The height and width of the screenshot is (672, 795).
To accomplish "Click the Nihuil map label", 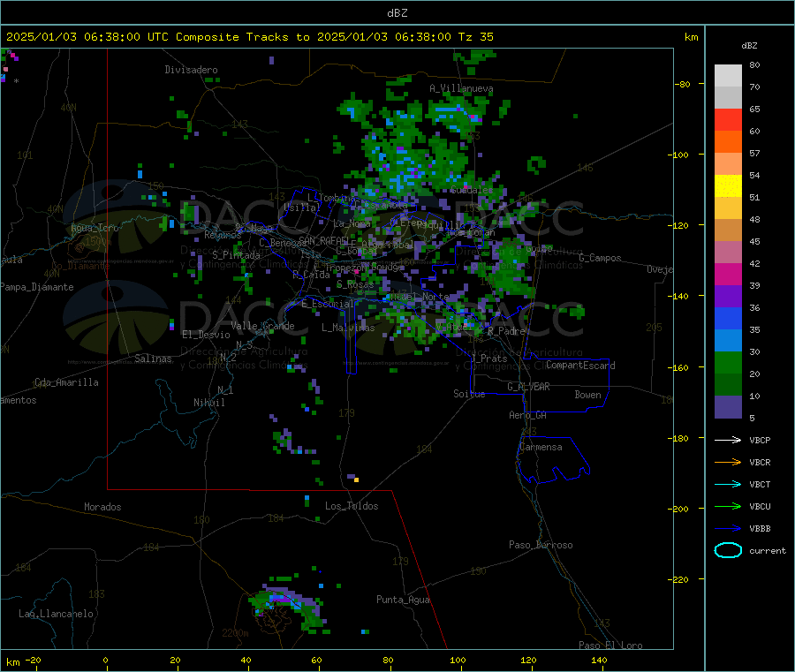I will [x=208, y=403].
